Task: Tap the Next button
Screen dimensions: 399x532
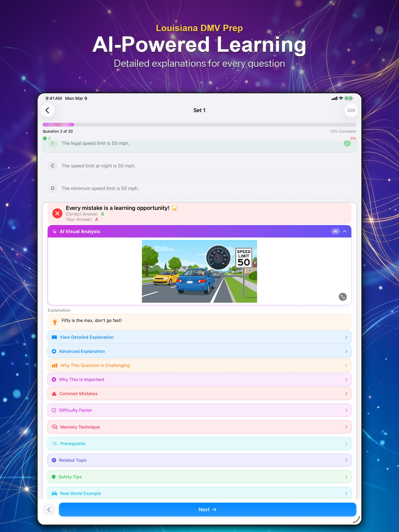Action: (207, 509)
